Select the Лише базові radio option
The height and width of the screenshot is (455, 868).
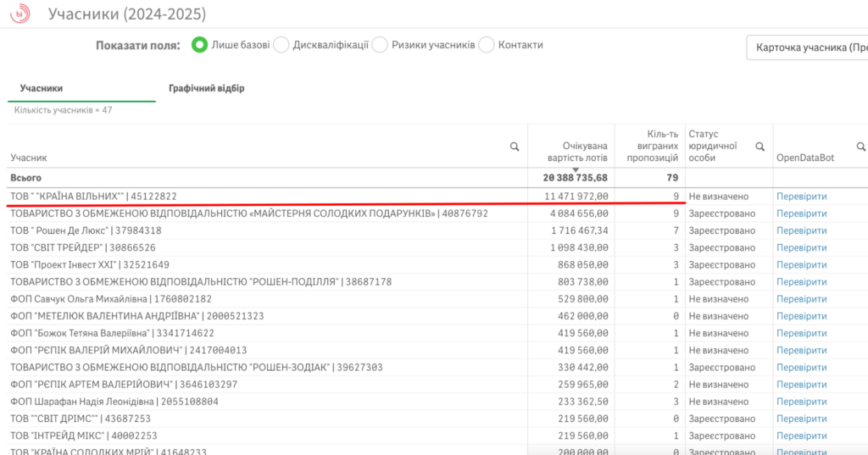pyautogui.click(x=200, y=45)
